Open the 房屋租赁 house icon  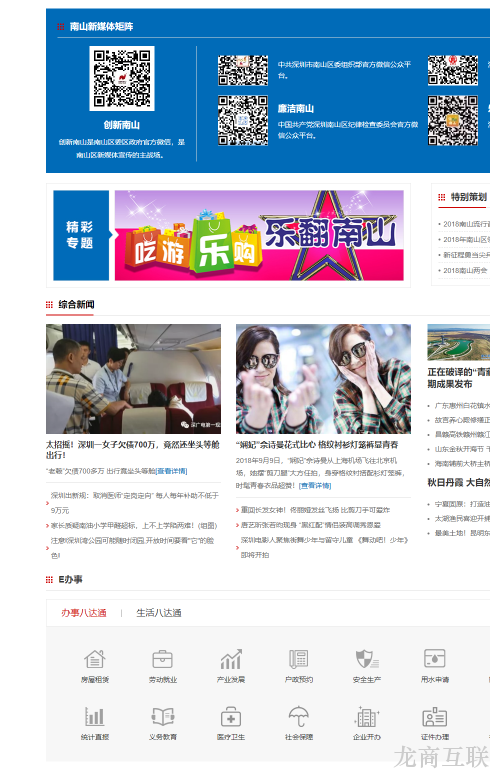95,659
